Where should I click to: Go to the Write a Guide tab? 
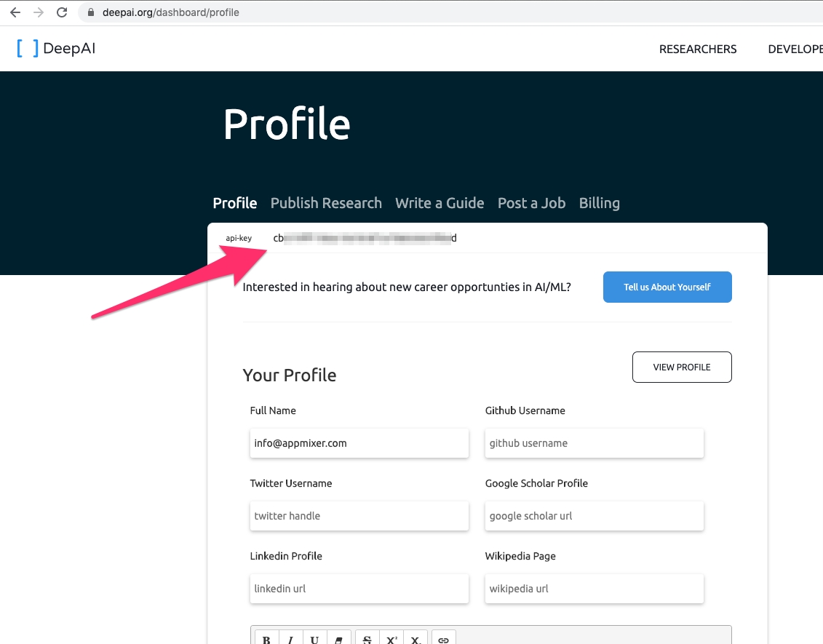pos(440,203)
